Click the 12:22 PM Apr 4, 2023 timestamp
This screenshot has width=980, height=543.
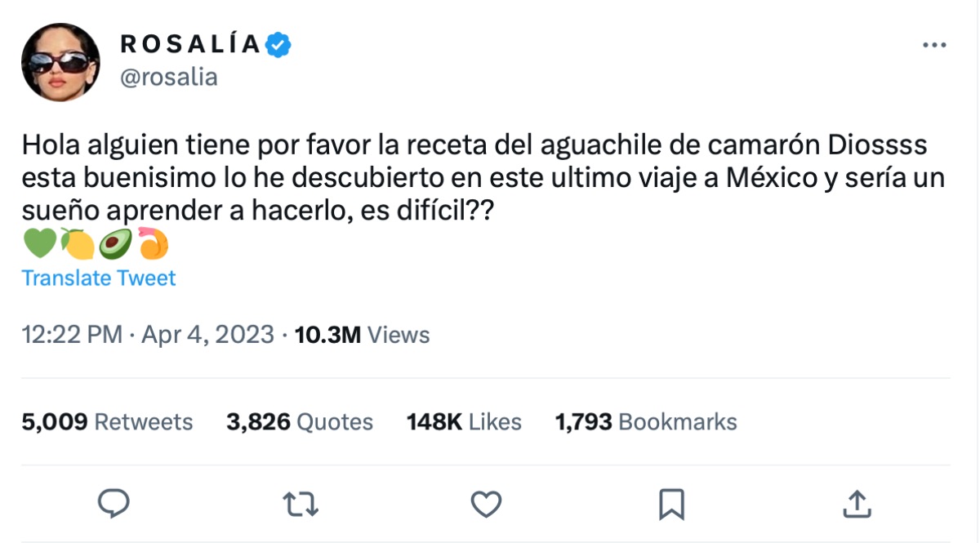[148, 334]
